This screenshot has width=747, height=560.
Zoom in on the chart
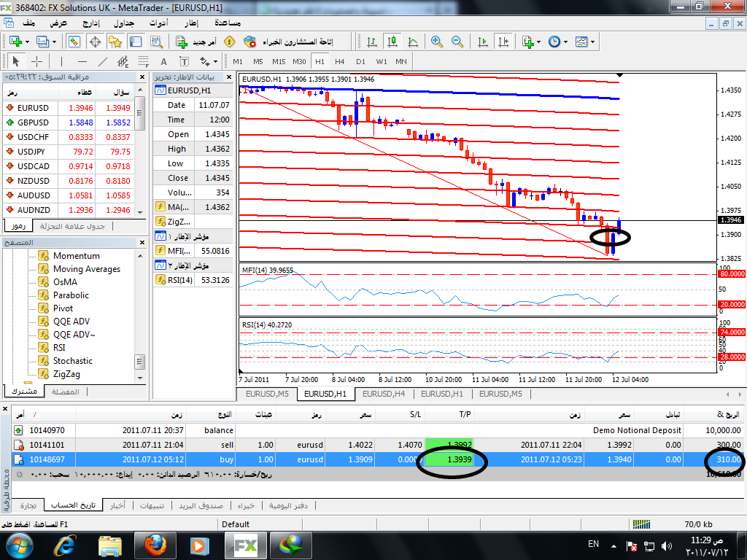436,42
